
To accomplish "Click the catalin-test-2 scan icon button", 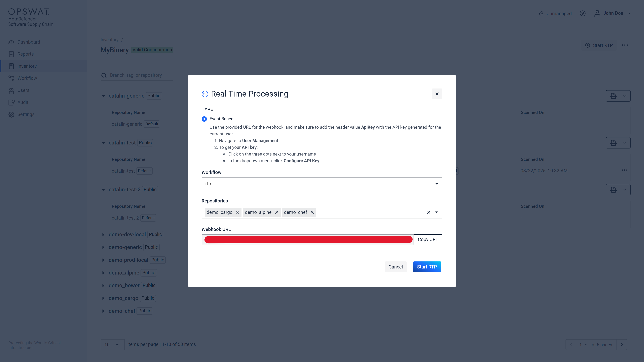I will (613, 190).
